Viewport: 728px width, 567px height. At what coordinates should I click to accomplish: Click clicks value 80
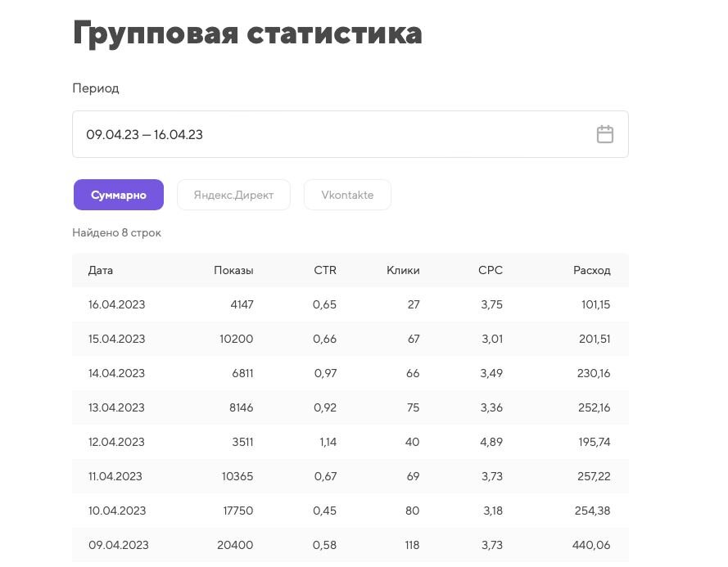click(412, 511)
